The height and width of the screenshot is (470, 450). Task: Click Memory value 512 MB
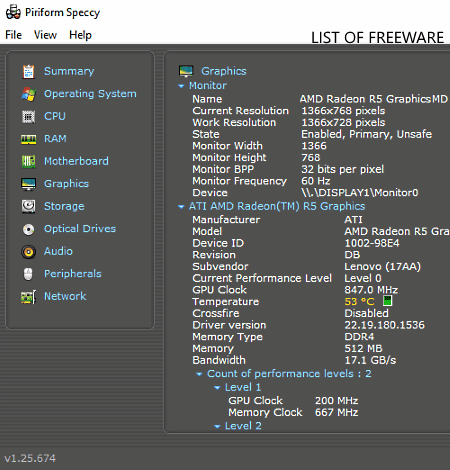(x=363, y=348)
